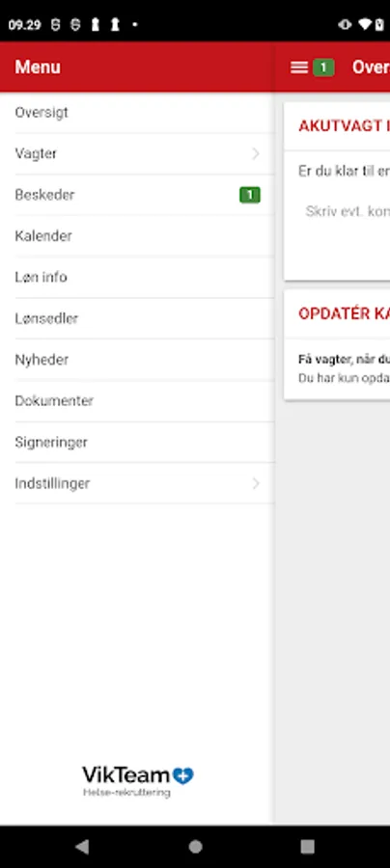Expand the Vagter submenu chevron

tap(256, 153)
